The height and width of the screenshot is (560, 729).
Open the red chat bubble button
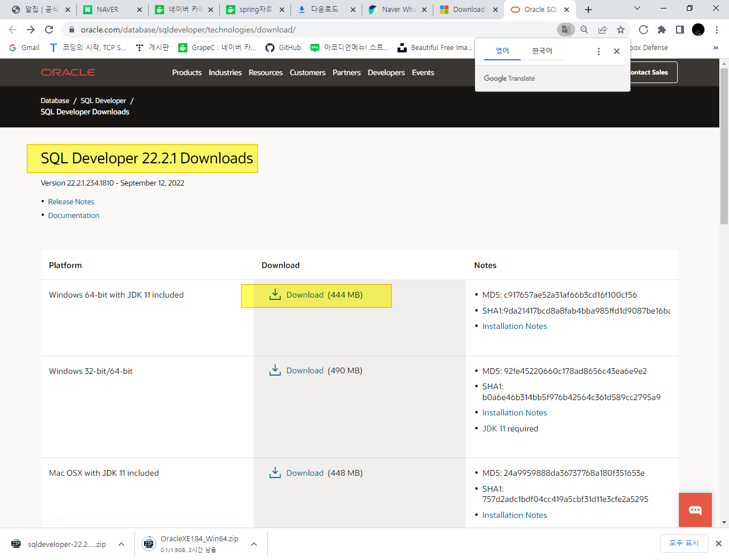695,510
